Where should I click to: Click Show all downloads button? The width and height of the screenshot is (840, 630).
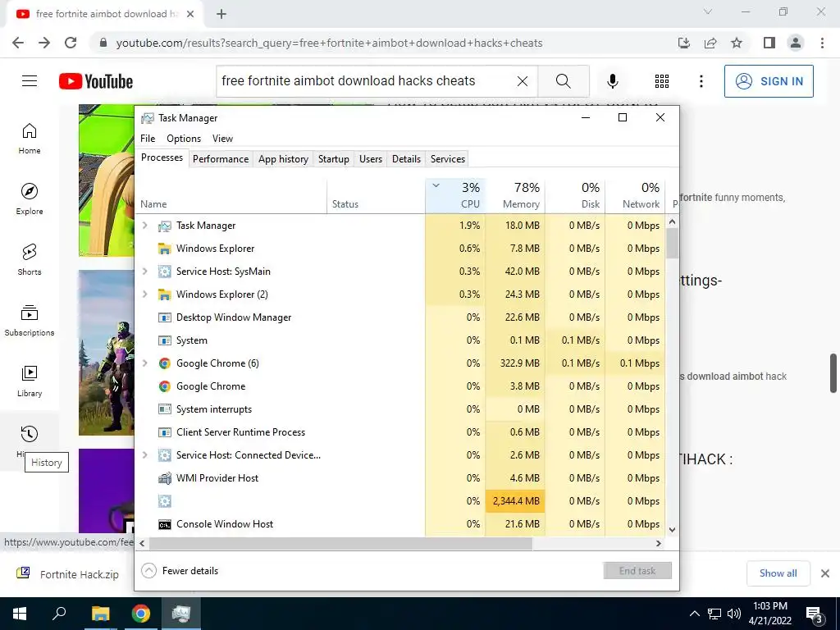point(778,573)
